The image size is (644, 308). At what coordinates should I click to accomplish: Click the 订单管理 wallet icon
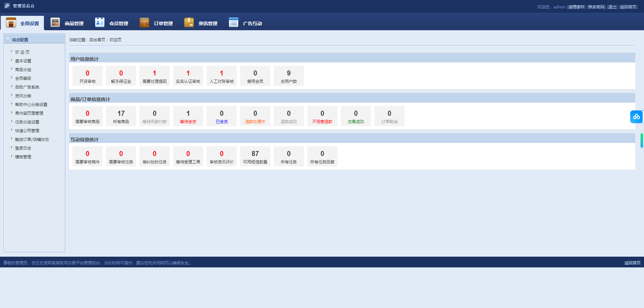pyautogui.click(x=144, y=22)
